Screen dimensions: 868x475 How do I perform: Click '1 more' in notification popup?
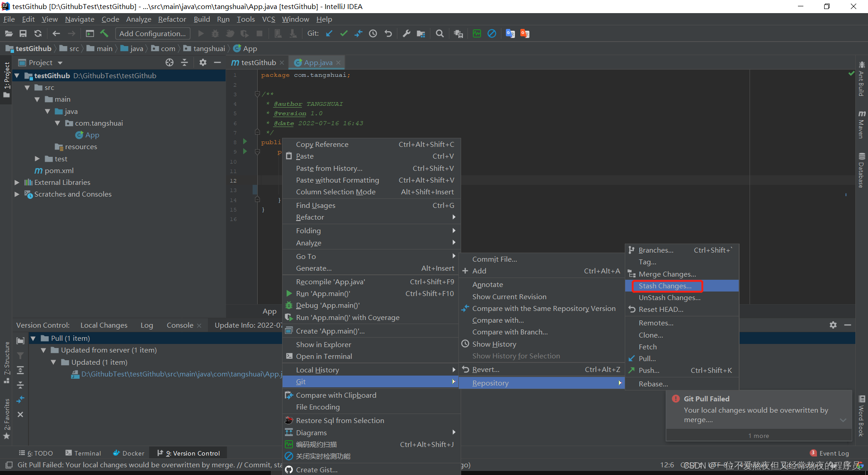[x=758, y=436]
